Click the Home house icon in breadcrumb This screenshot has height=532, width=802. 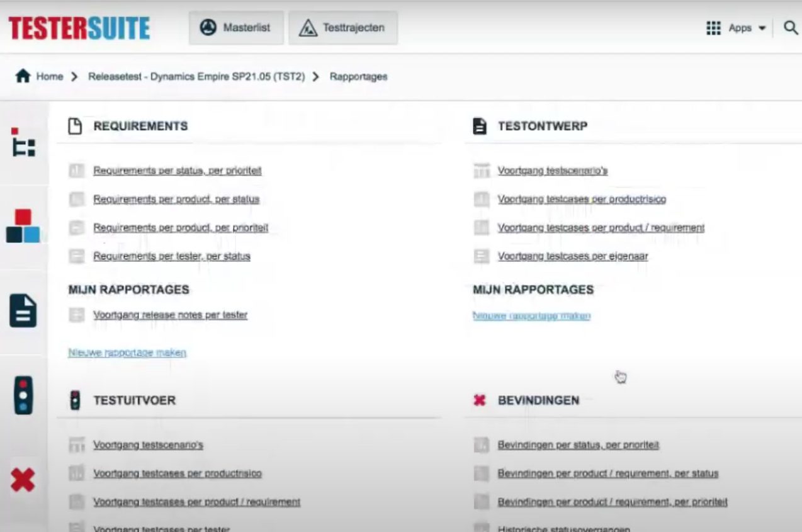click(x=23, y=77)
